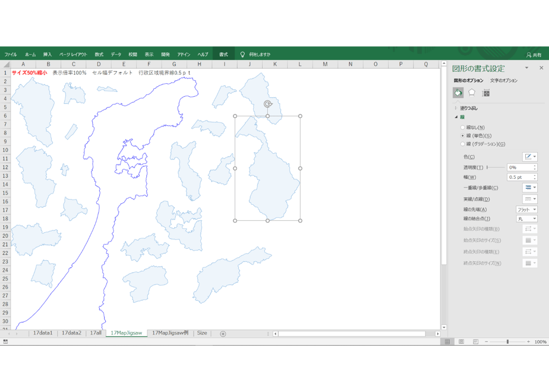Open the ページレイアウト ribbon tab

click(73, 54)
